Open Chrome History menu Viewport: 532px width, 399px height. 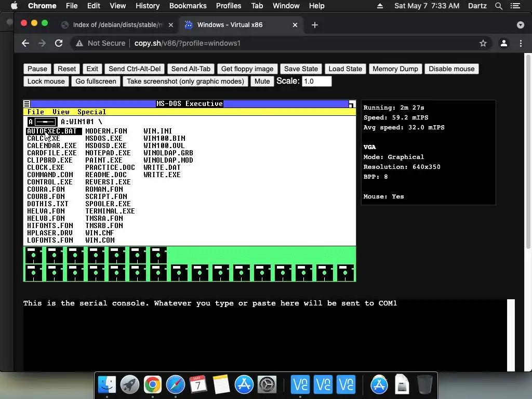click(x=148, y=6)
